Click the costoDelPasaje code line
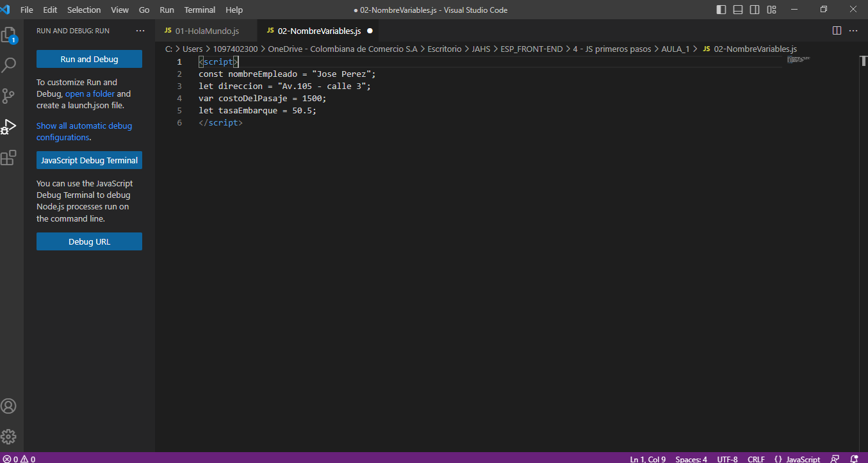 [263, 98]
